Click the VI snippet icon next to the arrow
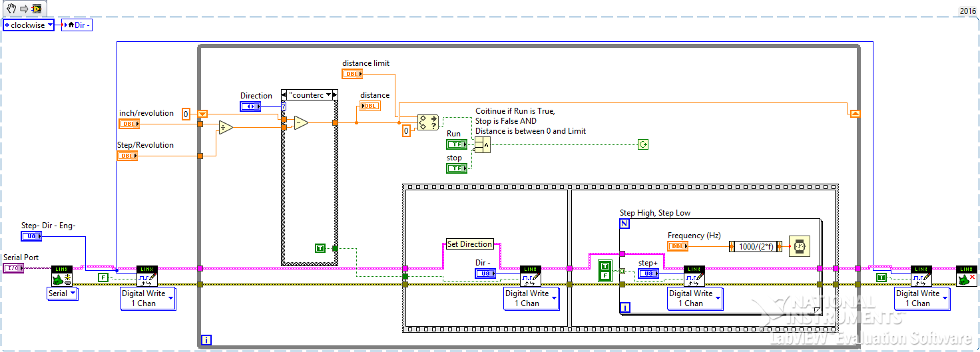 (x=37, y=8)
